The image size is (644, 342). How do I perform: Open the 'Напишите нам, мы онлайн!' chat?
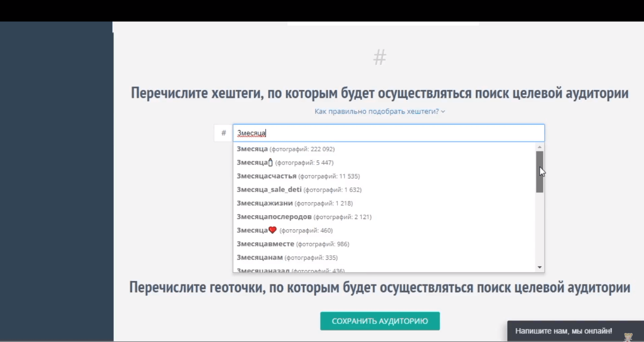[x=563, y=331]
